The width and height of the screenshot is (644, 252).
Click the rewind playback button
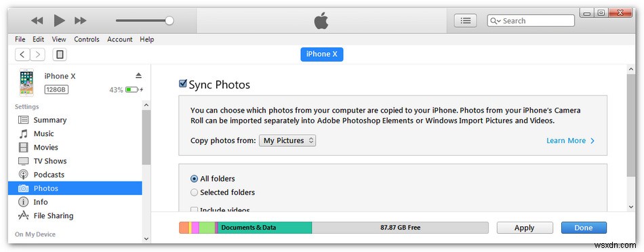click(37, 20)
